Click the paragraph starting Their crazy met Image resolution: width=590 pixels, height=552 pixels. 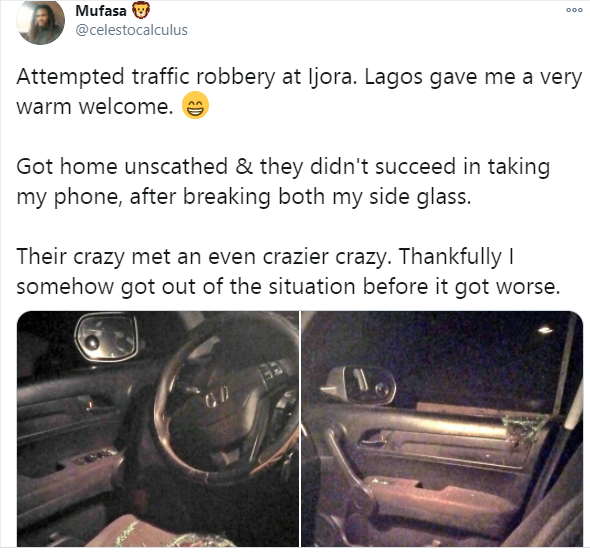click(x=288, y=271)
